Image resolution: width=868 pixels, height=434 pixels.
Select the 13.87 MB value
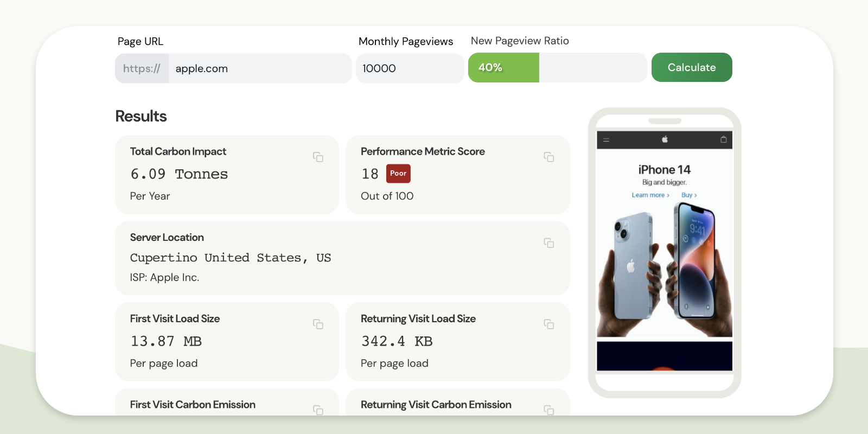[166, 341]
